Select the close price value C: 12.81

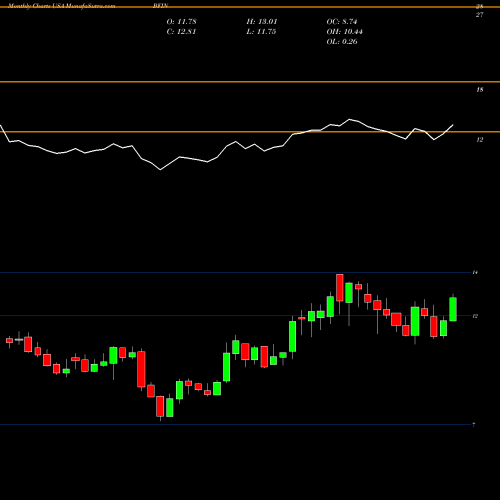(x=181, y=32)
